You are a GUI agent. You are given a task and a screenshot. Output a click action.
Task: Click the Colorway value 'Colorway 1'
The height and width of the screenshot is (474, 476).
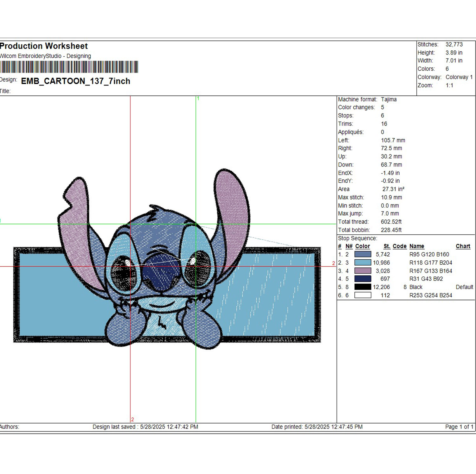tap(459, 77)
